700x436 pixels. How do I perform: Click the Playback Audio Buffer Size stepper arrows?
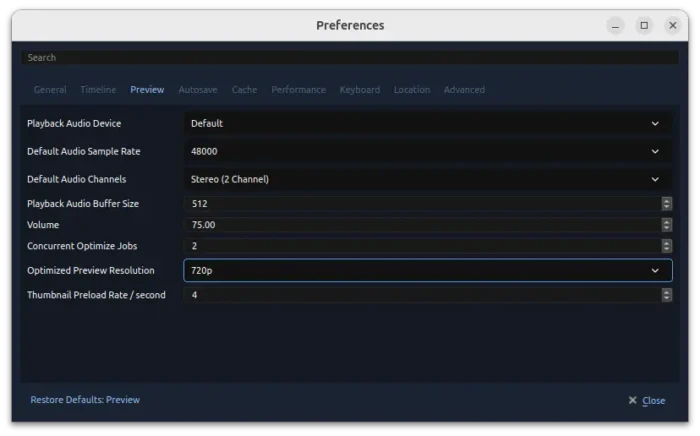667,204
